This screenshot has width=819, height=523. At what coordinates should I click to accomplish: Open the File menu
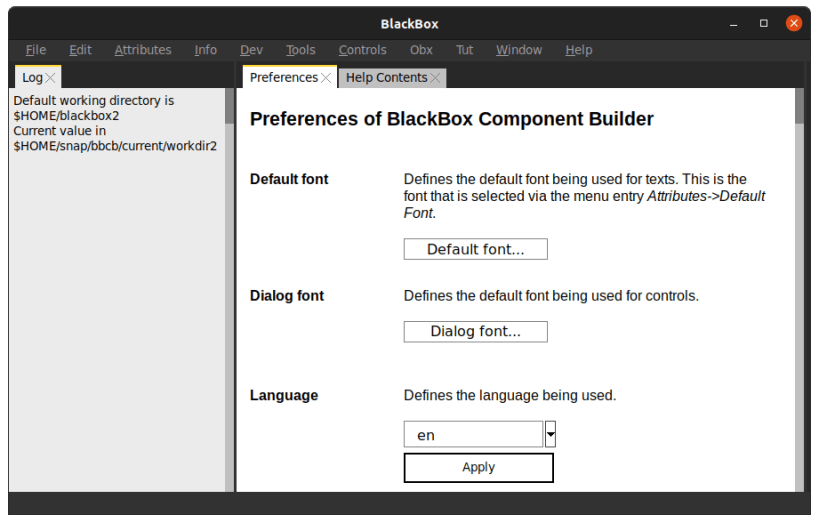(36, 50)
